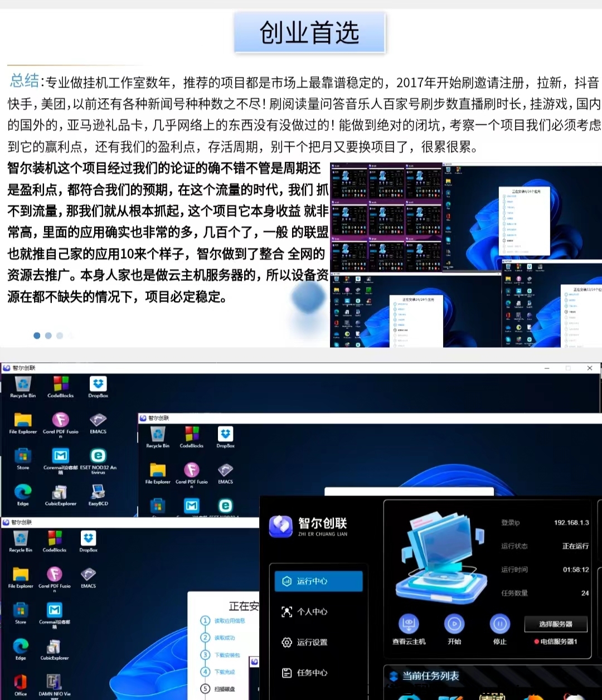Open CubicExplorer in the top-left window
This screenshot has width=602, height=700.
60,492
